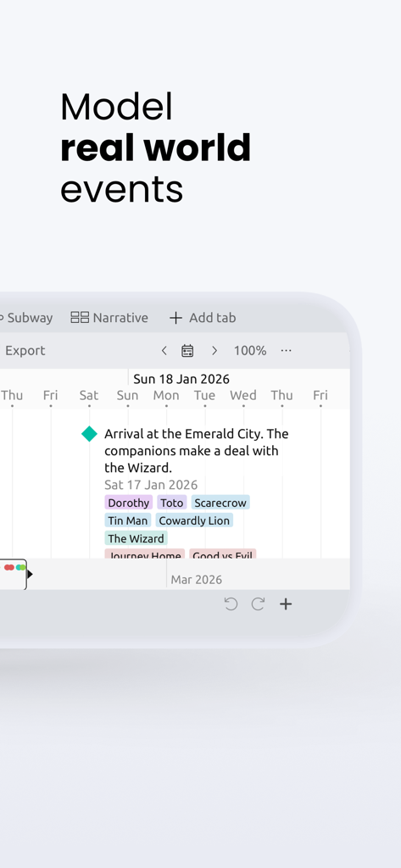The width and height of the screenshot is (401, 868).
Task: Click The Wizard tag
Action: point(136,538)
